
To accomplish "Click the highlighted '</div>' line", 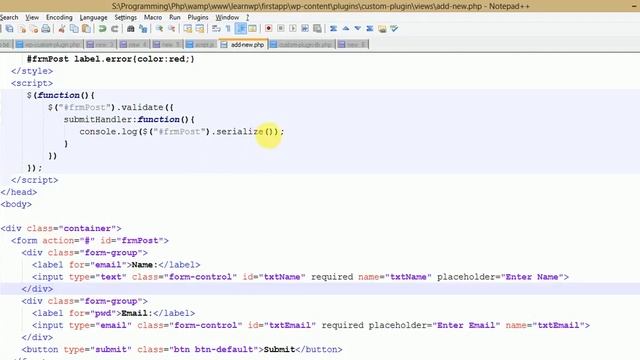I will (x=37, y=289).
